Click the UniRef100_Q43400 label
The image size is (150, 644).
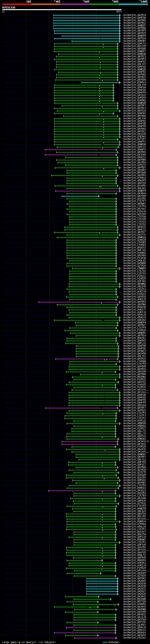coord(135,635)
